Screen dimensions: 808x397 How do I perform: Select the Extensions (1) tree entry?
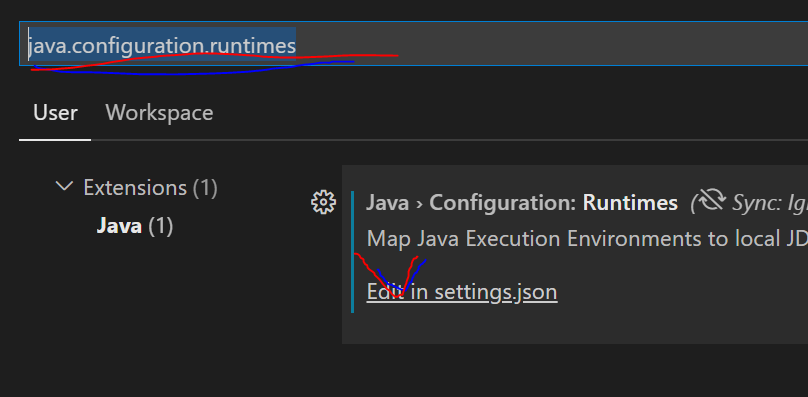click(150, 188)
